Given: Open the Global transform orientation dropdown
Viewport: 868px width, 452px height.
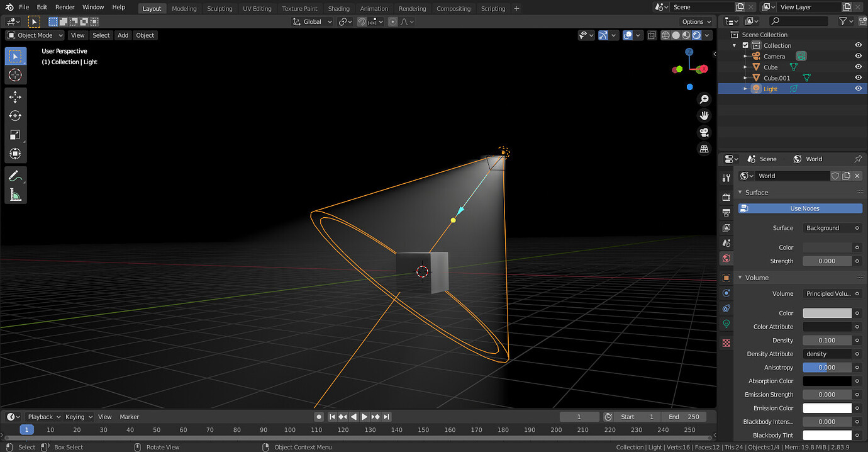Looking at the screenshot, I should click(x=311, y=21).
